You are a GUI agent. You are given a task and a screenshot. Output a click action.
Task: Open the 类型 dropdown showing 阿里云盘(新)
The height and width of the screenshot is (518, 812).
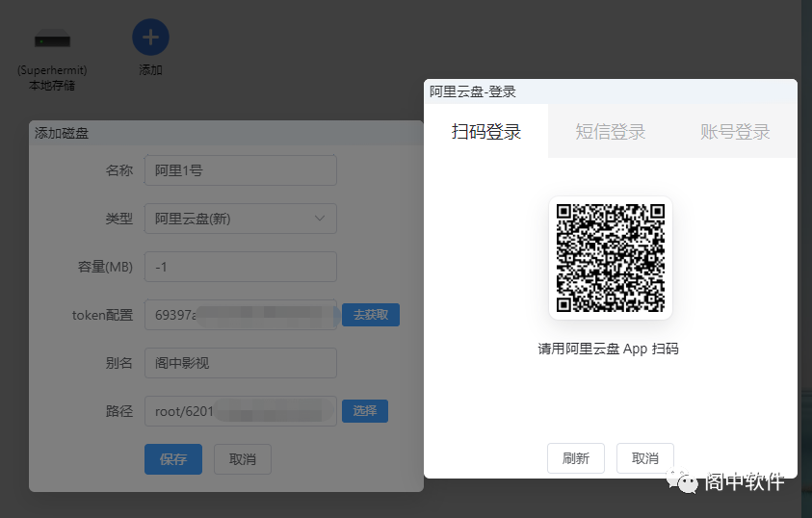(x=241, y=219)
